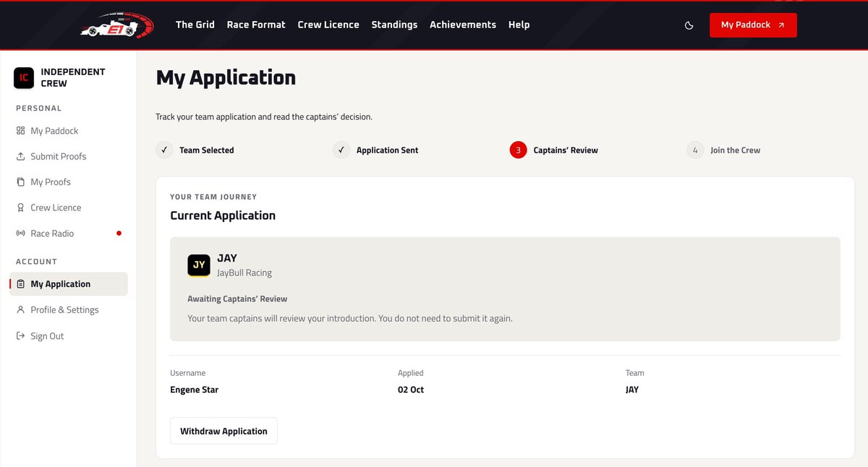Click My Proofs file icon
The height and width of the screenshot is (467, 868).
pyautogui.click(x=20, y=182)
